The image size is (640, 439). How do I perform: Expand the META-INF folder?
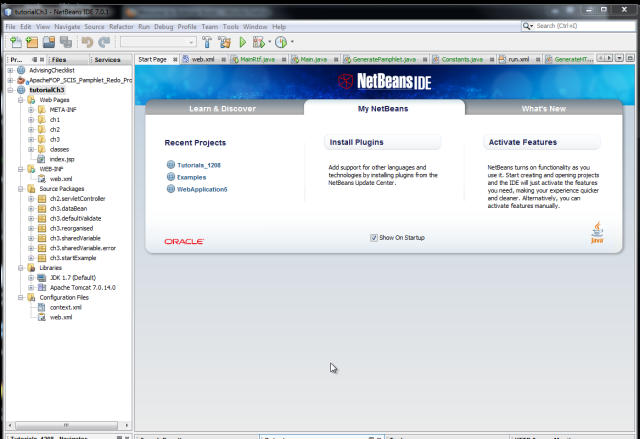coord(31,110)
